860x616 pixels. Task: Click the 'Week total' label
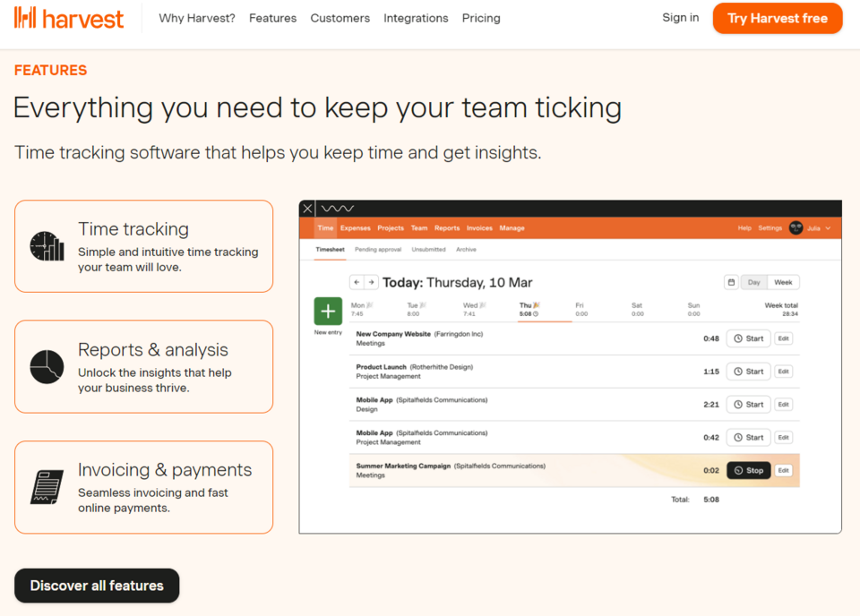pyautogui.click(x=781, y=305)
